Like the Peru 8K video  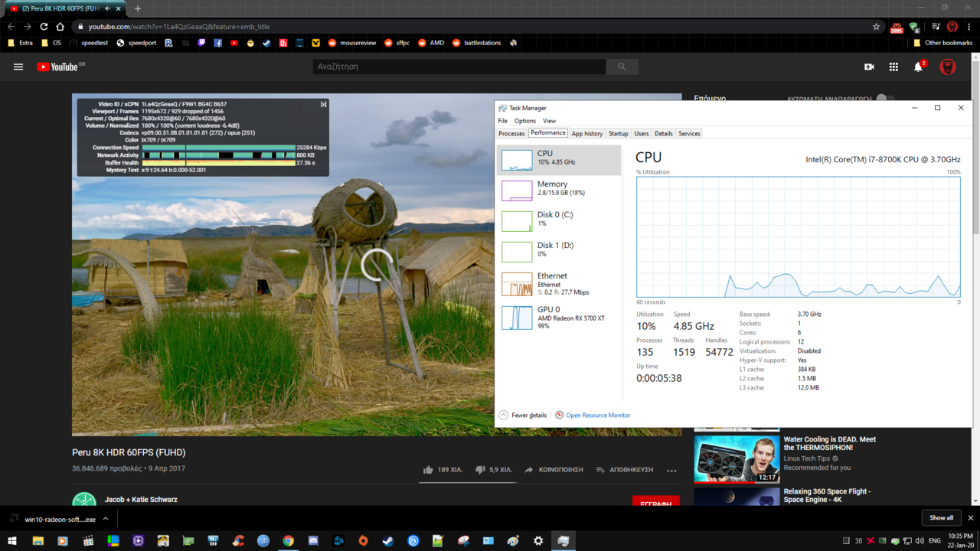442,470
